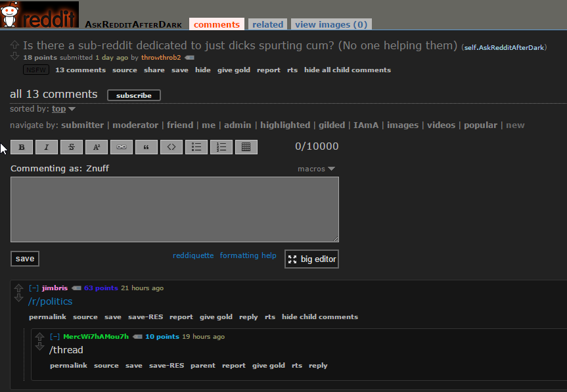This screenshot has height=392, width=567.
Task: Downvote jimbris's comment
Action: (18, 297)
